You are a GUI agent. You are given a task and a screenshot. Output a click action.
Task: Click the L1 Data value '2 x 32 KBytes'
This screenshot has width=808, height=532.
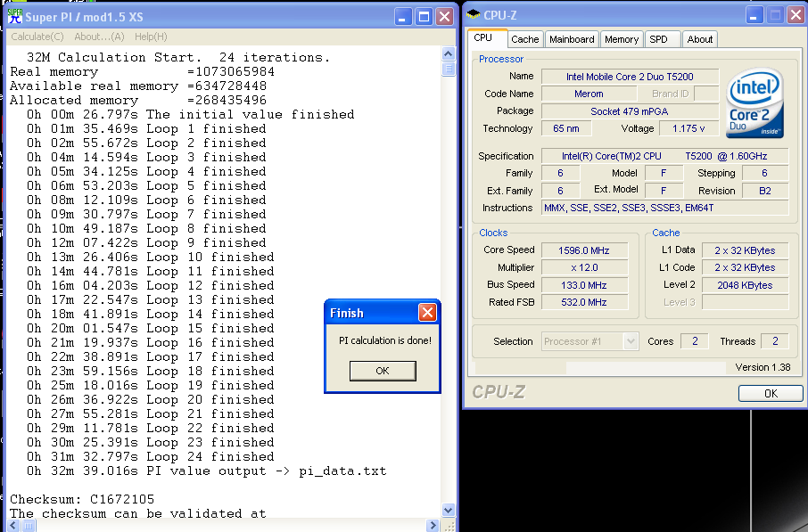point(746,250)
